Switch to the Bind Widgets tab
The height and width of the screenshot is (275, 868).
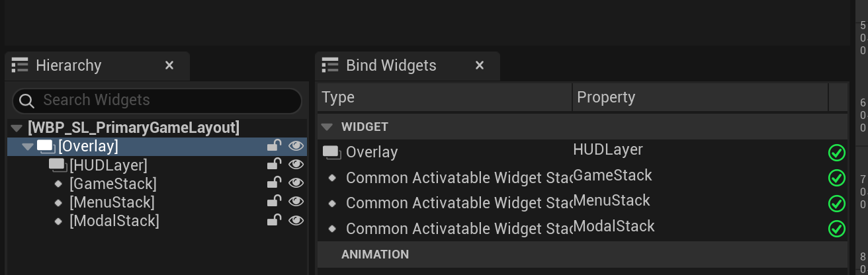(391, 65)
